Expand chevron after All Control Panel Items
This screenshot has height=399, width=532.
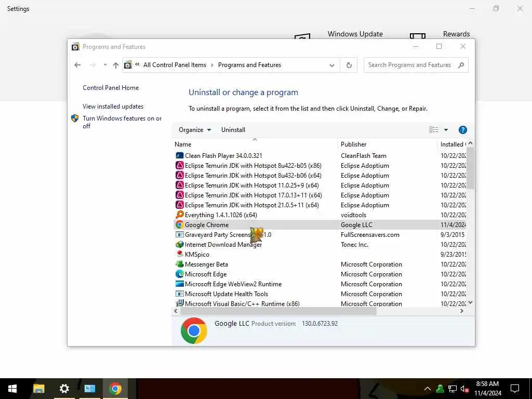tap(212, 65)
